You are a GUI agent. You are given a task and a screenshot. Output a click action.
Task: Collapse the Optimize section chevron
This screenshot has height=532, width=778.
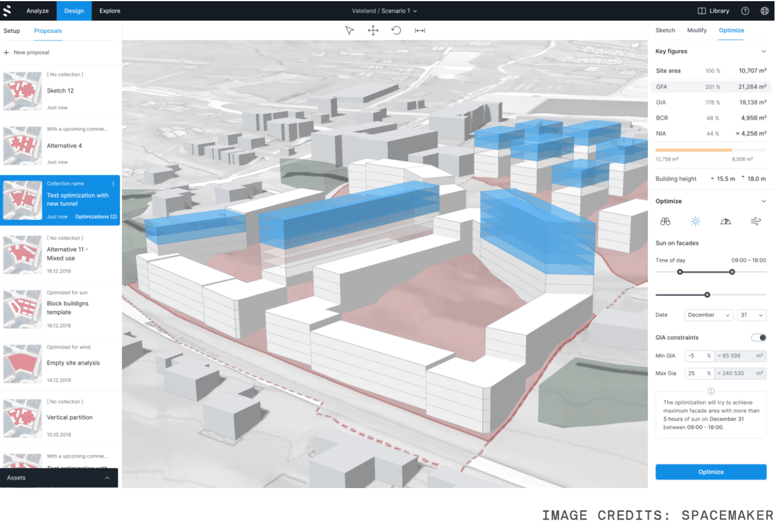[x=763, y=202]
